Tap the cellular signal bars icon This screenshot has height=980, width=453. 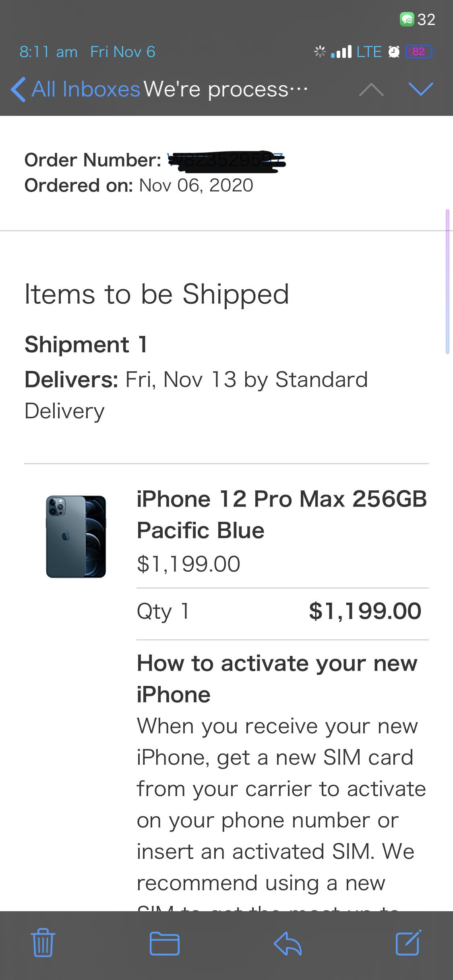[x=341, y=52]
